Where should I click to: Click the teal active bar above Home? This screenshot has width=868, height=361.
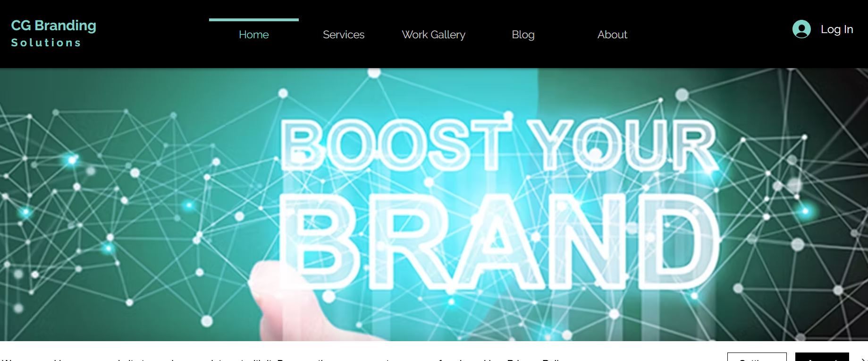254,20
